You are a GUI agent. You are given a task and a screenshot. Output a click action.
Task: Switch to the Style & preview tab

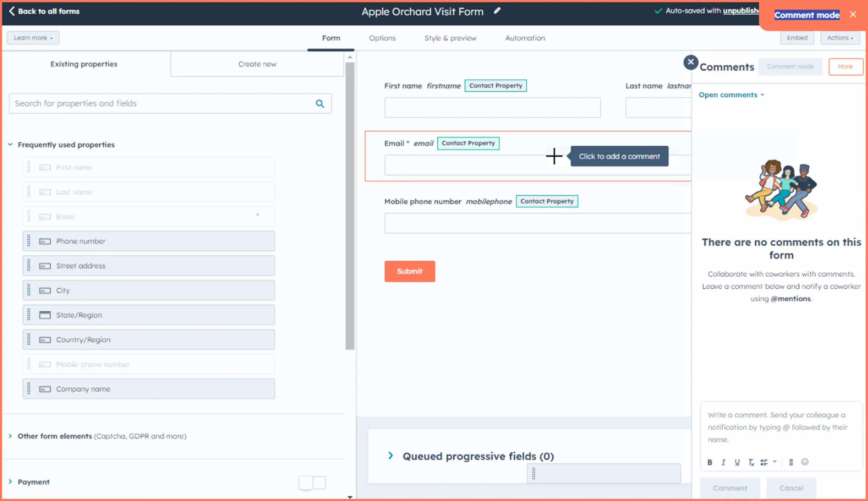pyautogui.click(x=450, y=38)
